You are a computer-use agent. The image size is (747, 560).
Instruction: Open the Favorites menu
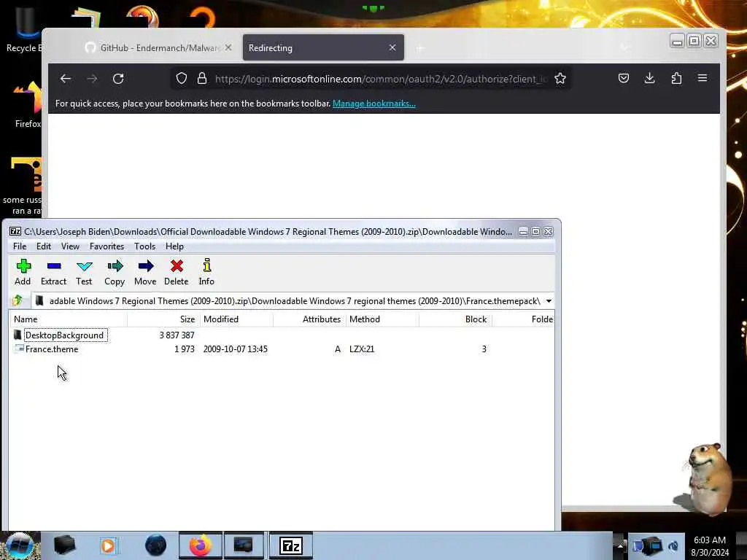(107, 246)
